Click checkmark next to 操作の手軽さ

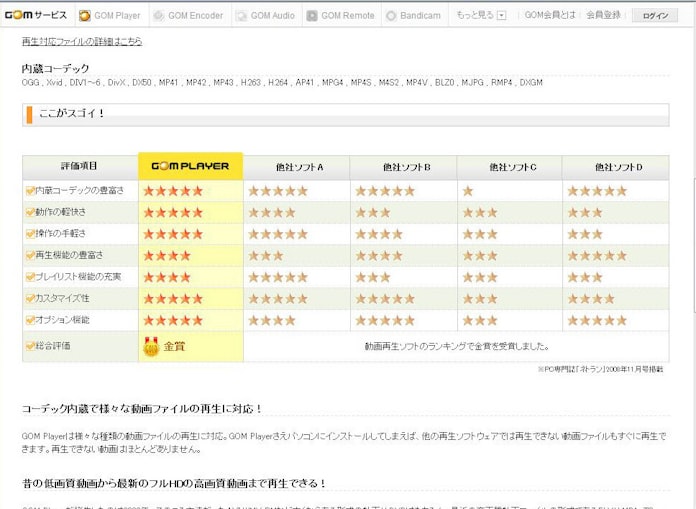(30, 233)
